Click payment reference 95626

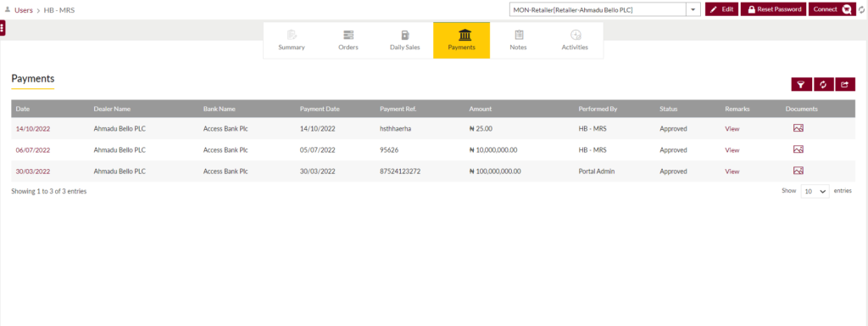click(x=389, y=149)
